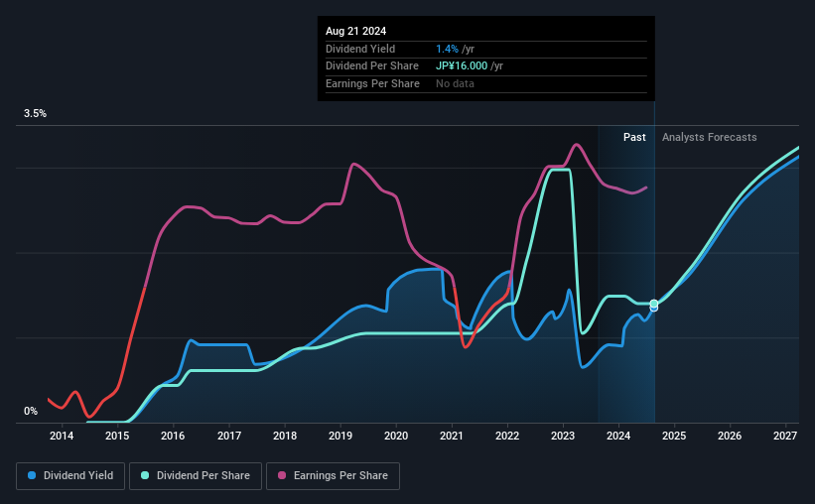
Task: Select the 2014 x-axis year label
Action: pyautogui.click(x=62, y=436)
